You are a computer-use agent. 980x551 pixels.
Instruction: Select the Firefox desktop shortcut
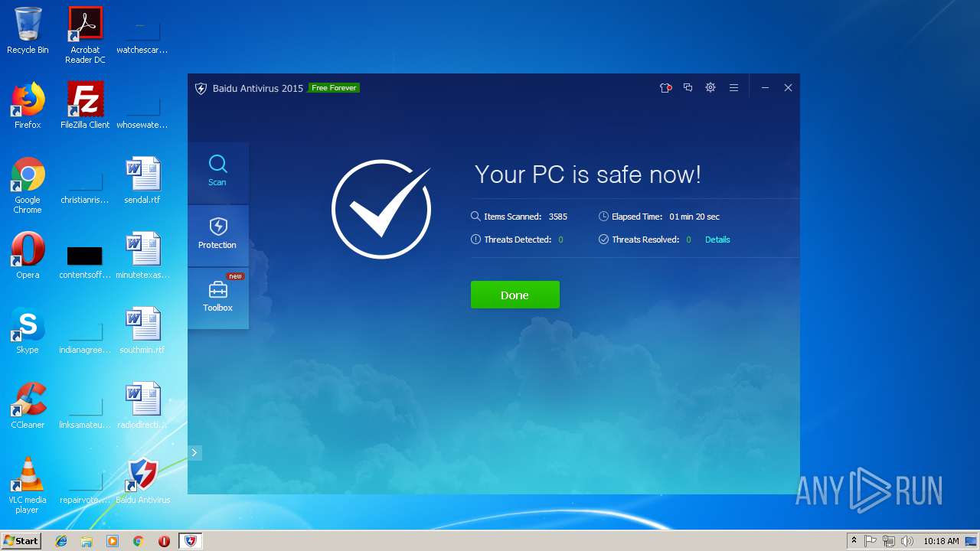click(x=28, y=106)
